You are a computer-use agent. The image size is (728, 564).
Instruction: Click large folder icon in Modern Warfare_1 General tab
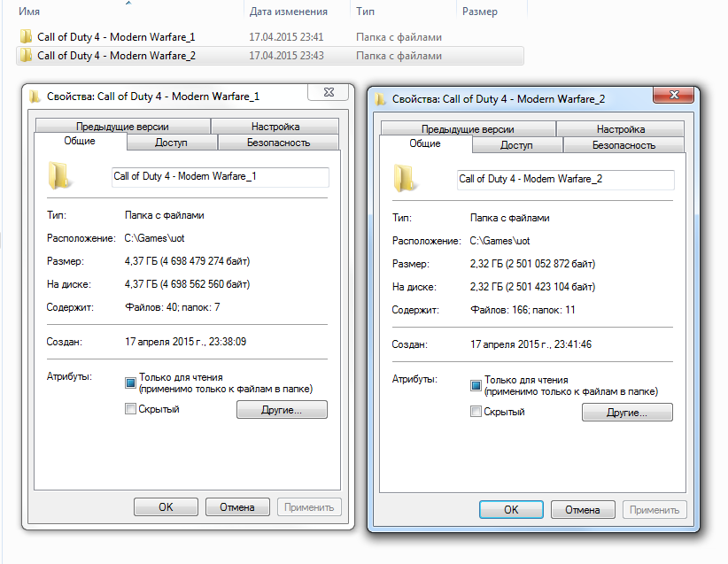59,176
